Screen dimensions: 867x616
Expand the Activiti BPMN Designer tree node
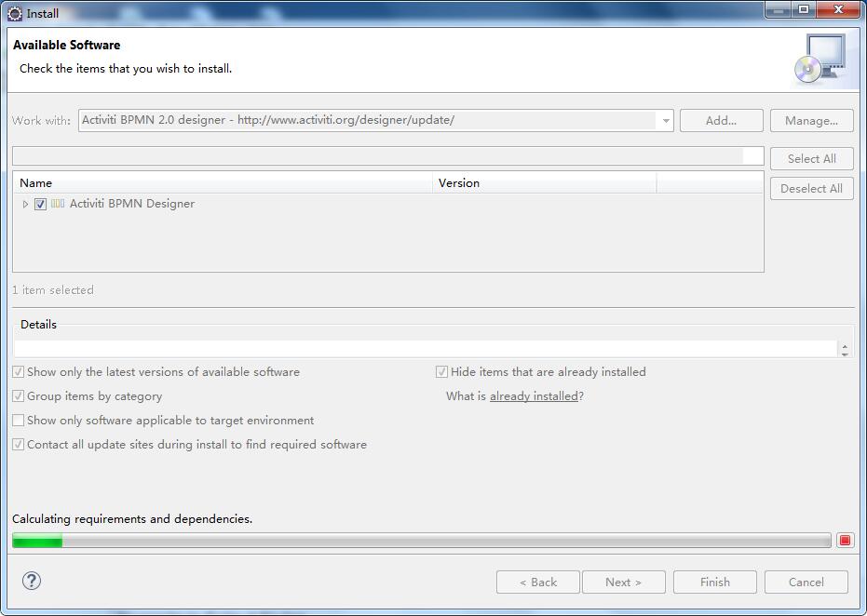(x=25, y=204)
